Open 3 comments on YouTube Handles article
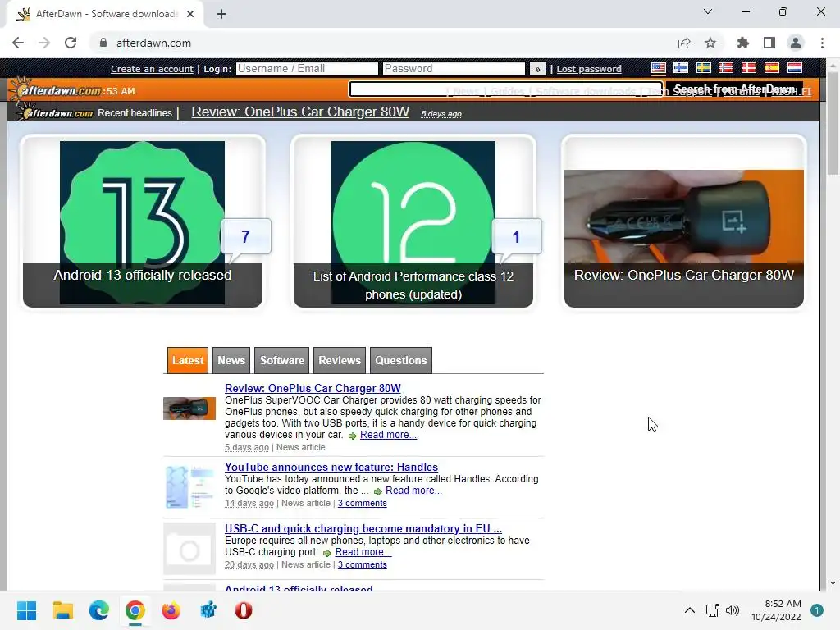 [x=362, y=504]
